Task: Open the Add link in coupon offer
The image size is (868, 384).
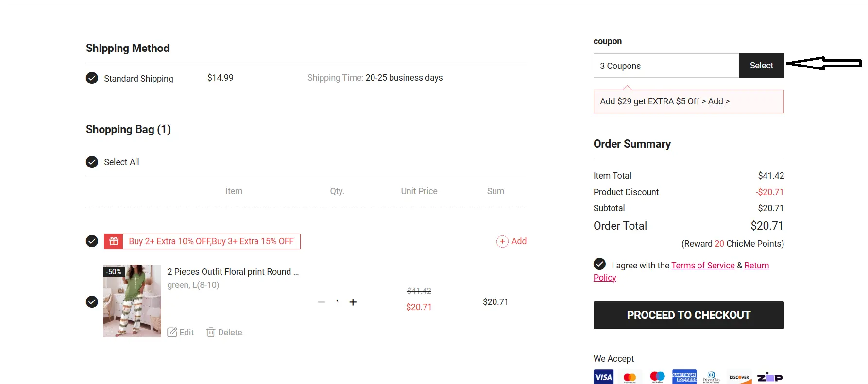Action: (x=718, y=101)
